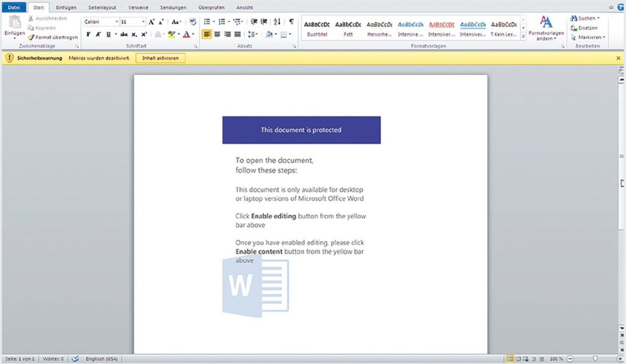Image resolution: width=626 pixels, height=364 pixels.
Task: Switch to the Ansicht tab
Action: (244, 8)
